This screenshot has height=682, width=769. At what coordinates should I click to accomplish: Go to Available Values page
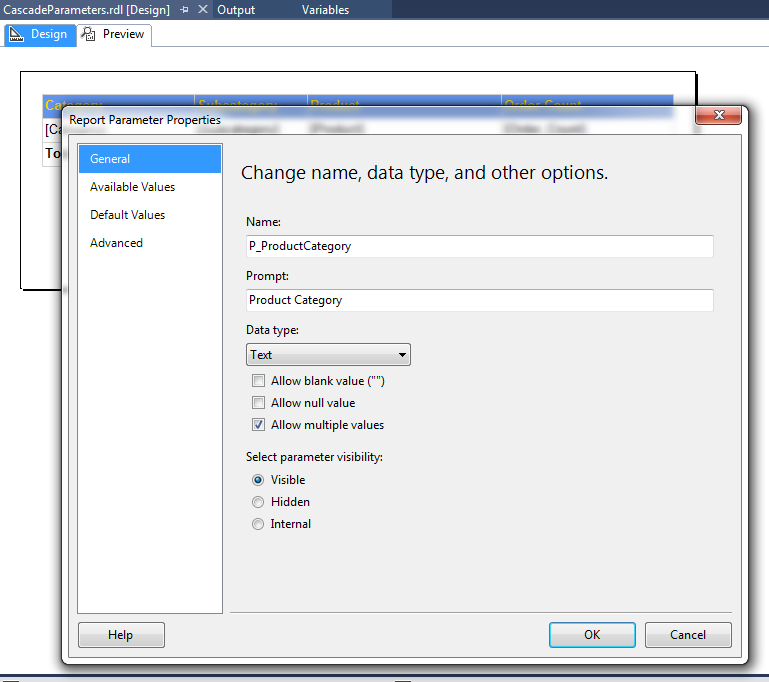pos(132,187)
